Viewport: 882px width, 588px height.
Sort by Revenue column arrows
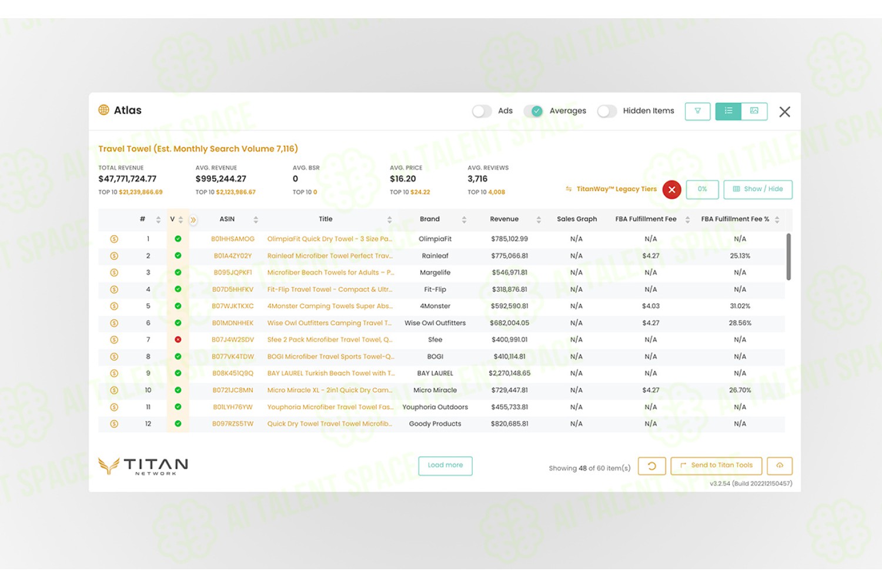coord(539,220)
